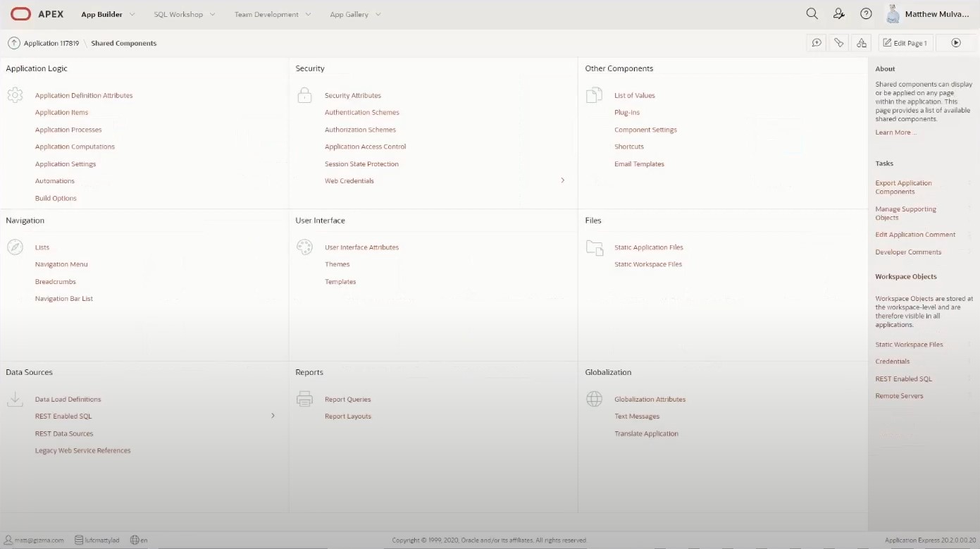
Task: Click the chevron on the Web Credentials row
Action: [x=563, y=180]
